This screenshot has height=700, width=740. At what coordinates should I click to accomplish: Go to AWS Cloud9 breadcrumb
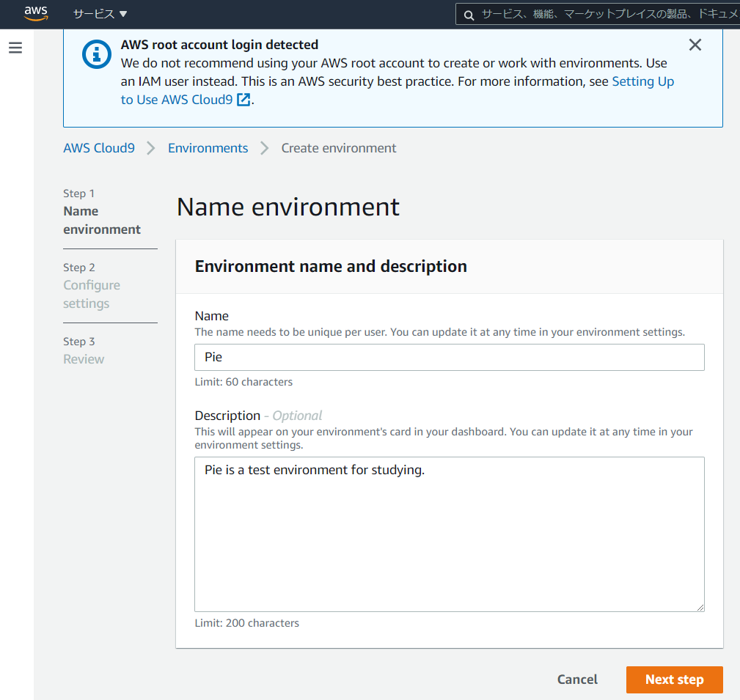tap(99, 148)
